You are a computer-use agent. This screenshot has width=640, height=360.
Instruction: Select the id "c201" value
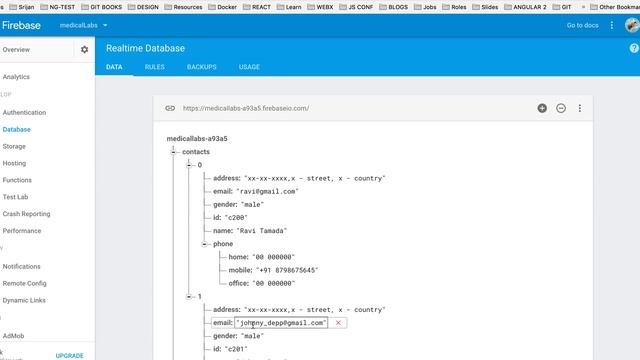click(236, 349)
